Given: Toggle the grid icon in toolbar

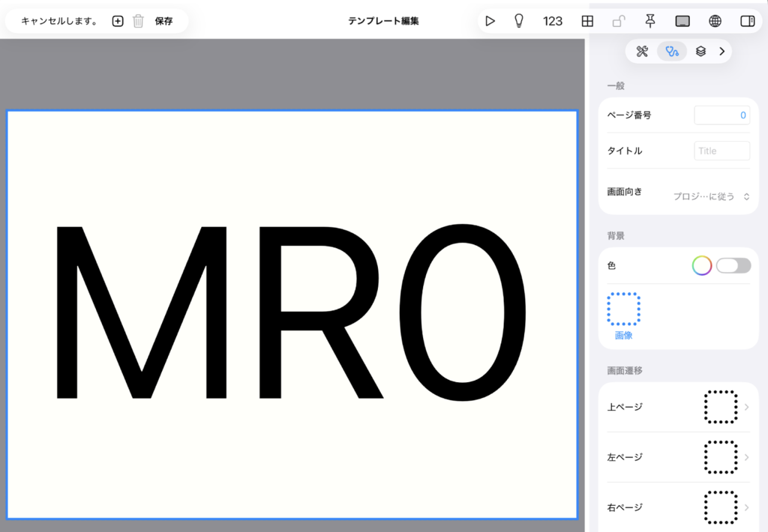Looking at the screenshot, I should (587, 21).
